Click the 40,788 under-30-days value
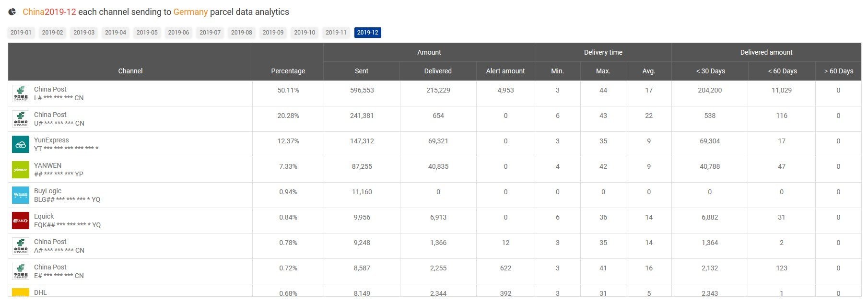 pyautogui.click(x=710, y=166)
